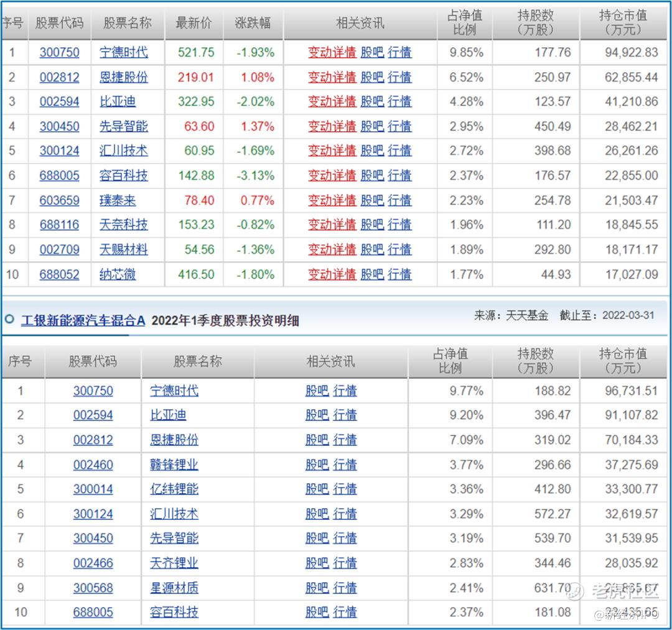Open stock code 688005 in the upper table

60,176
